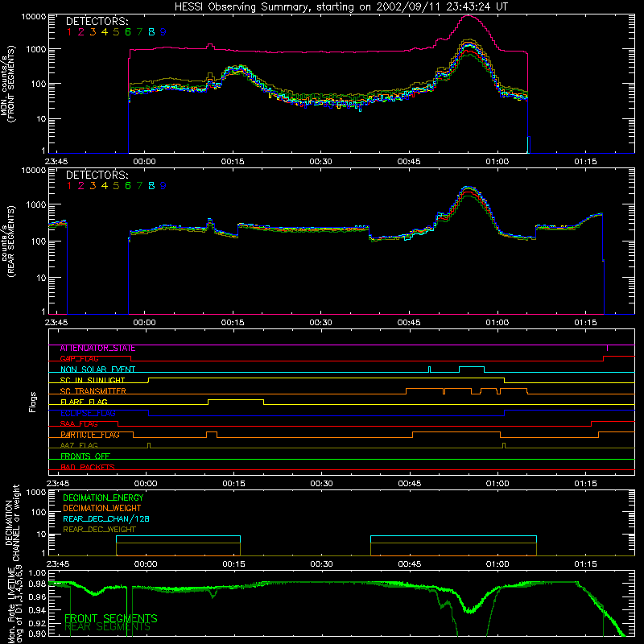Pick detector 3 in the rear segments legend
Screen dimensions: 644x644
coord(93,186)
